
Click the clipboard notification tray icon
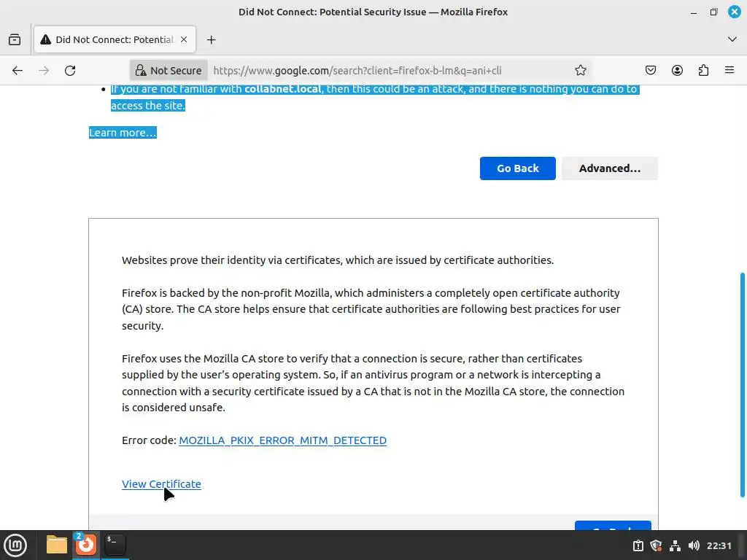pyautogui.click(x=638, y=545)
